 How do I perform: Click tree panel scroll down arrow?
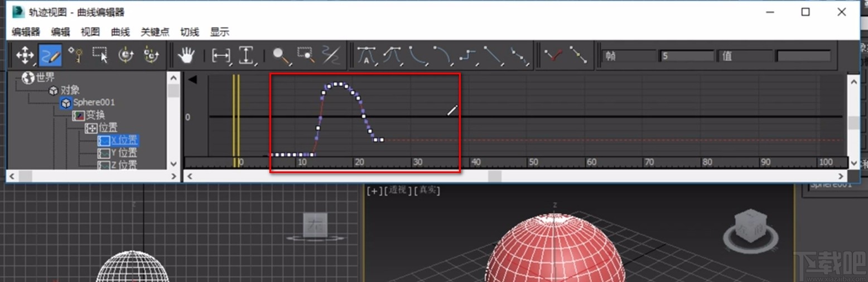173,164
